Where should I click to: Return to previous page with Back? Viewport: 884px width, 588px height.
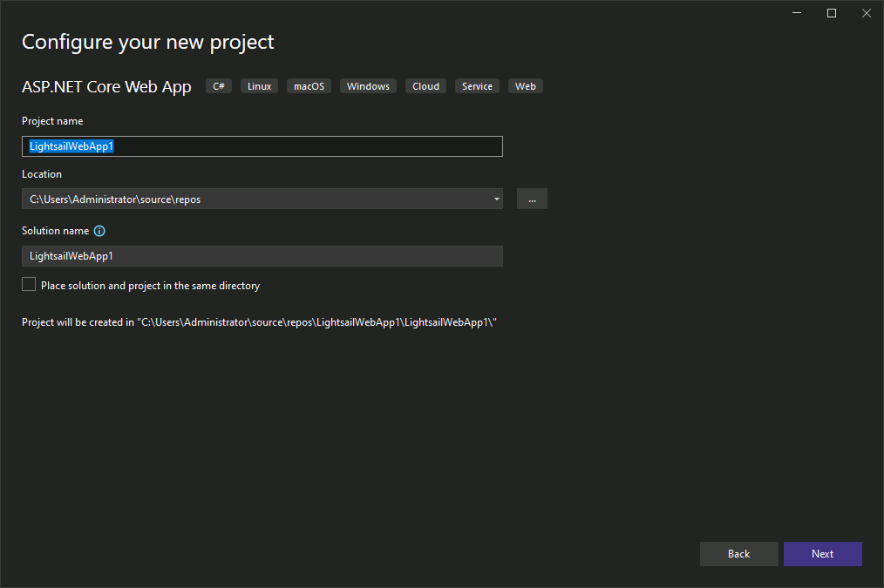coord(738,554)
